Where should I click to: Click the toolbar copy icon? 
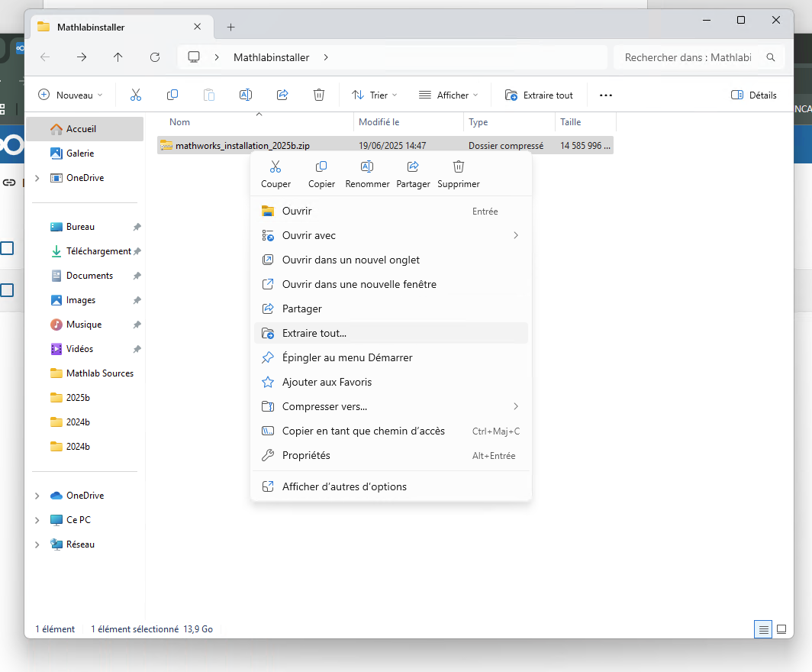click(x=172, y=95)
